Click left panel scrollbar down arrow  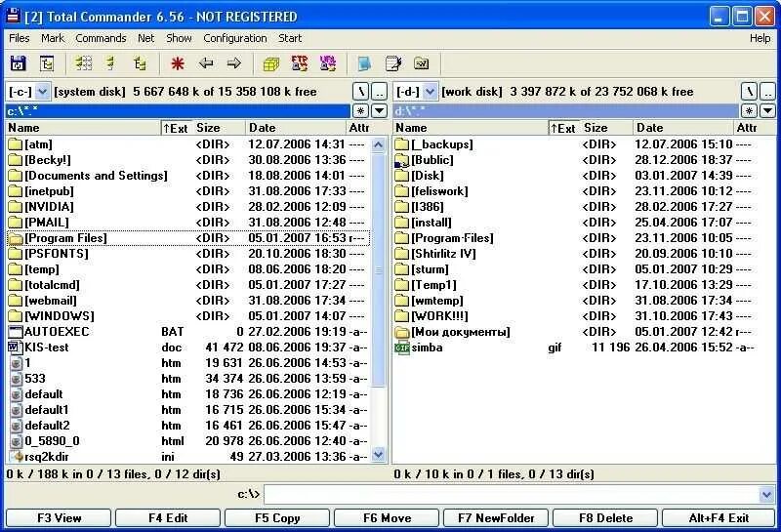(x=379, y=454)
